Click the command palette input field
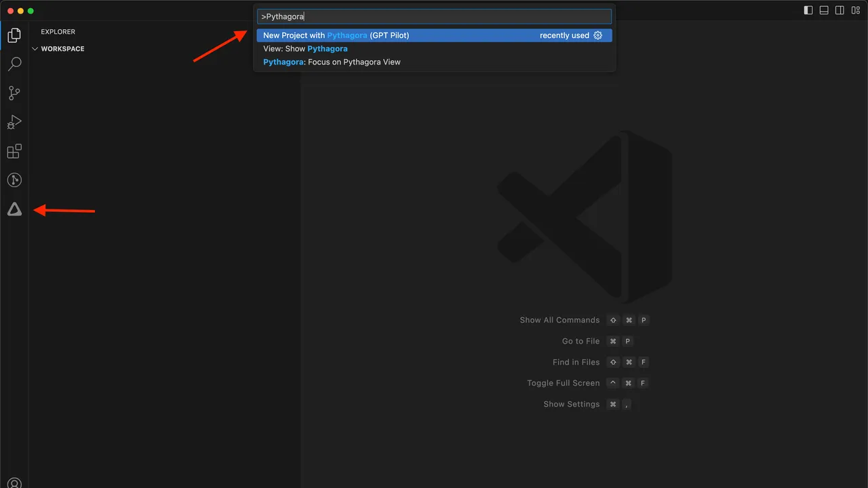Viewport: 868px width, 488px height. (x=434, y=16)
